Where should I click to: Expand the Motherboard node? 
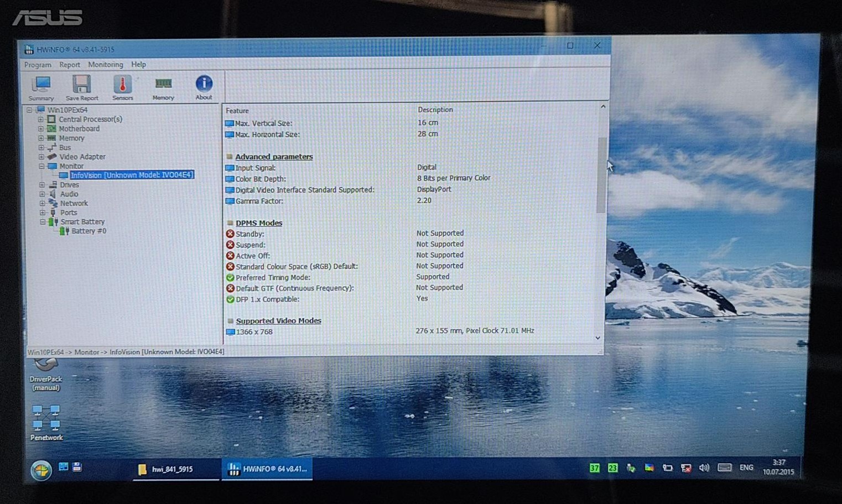(x=40, y=129)
